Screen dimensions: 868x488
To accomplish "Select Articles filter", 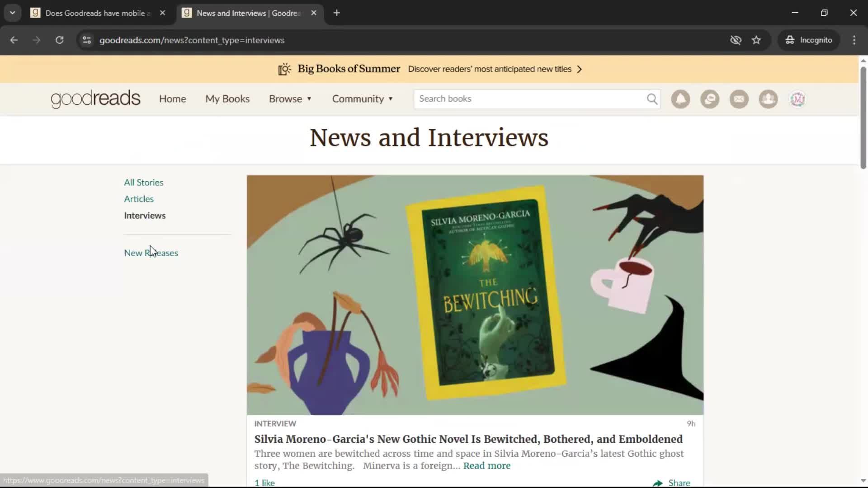I will (x=139, y=199).
